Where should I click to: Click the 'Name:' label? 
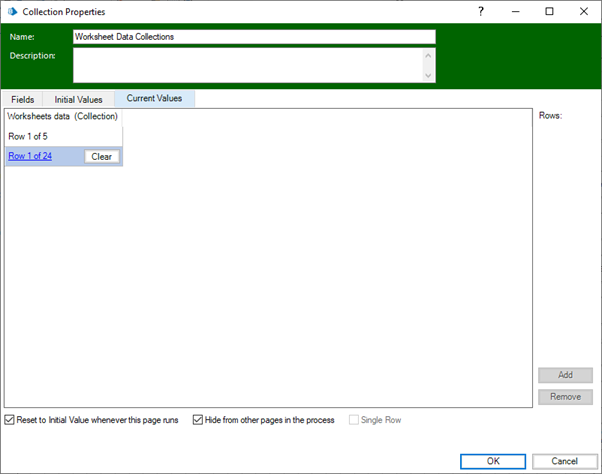22,37
